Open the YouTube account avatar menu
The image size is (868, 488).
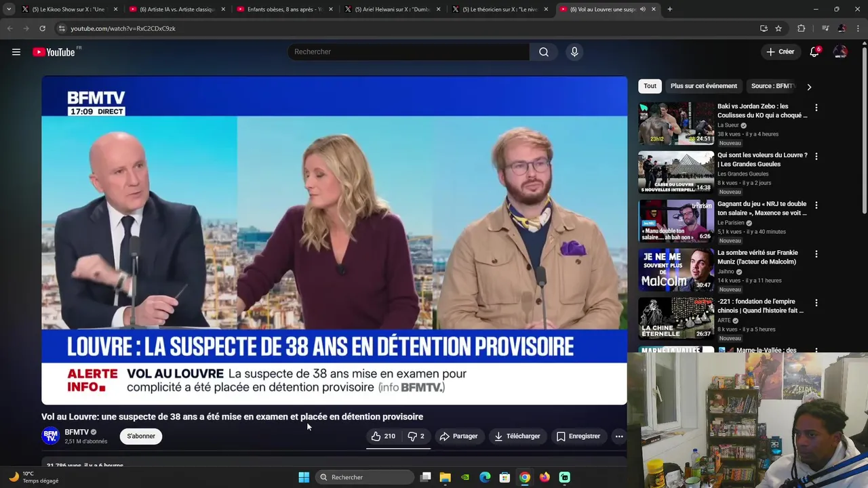840,52
